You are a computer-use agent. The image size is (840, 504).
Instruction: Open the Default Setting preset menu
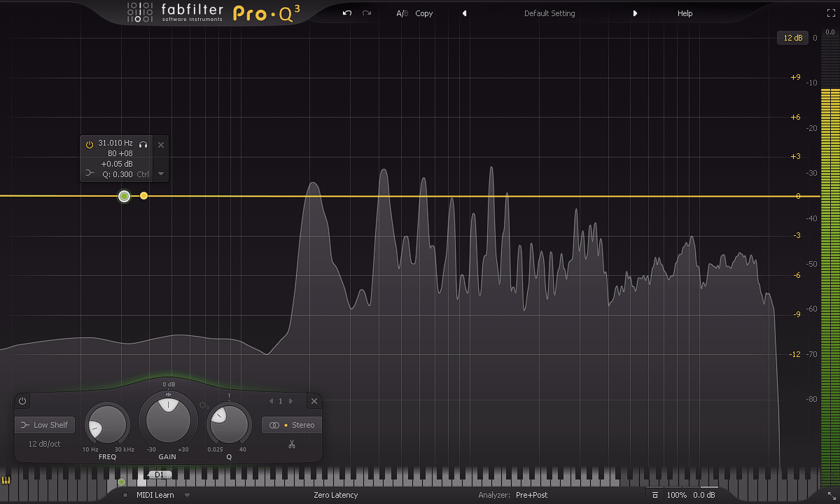[x=549, y=13]
